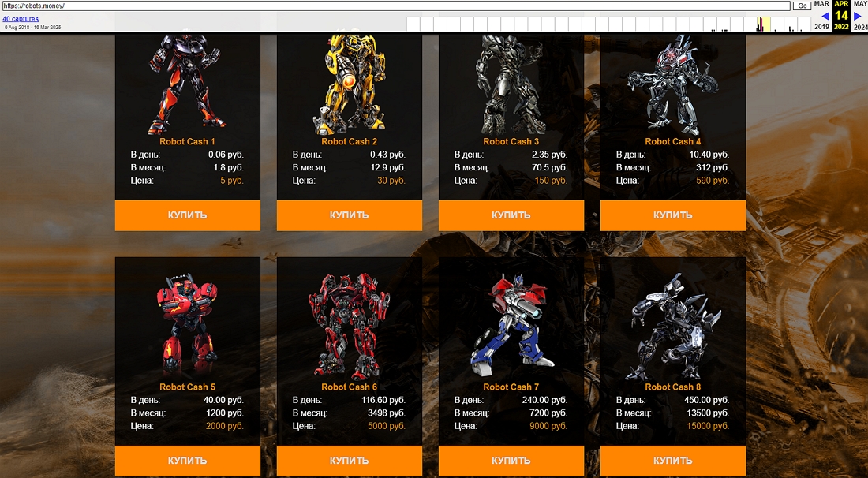Click the "Robot Cash 3" title
868x478 pixels.
(x=511, y=142)
